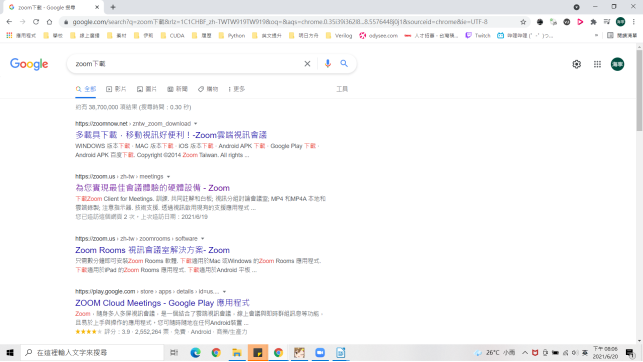
Task: Start voice search with the microphone icon
Action: [327, 64]
